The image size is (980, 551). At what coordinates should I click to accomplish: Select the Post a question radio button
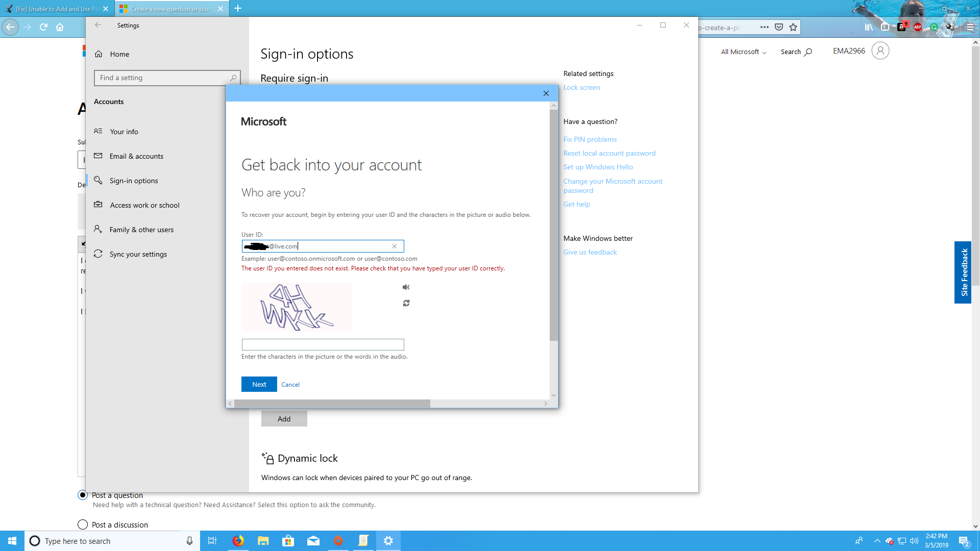point(82,495)
